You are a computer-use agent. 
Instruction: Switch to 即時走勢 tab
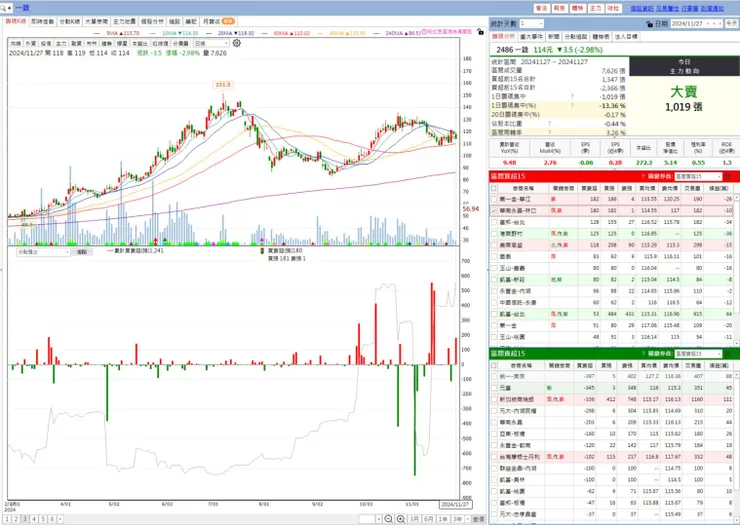[x=42, y=21]
